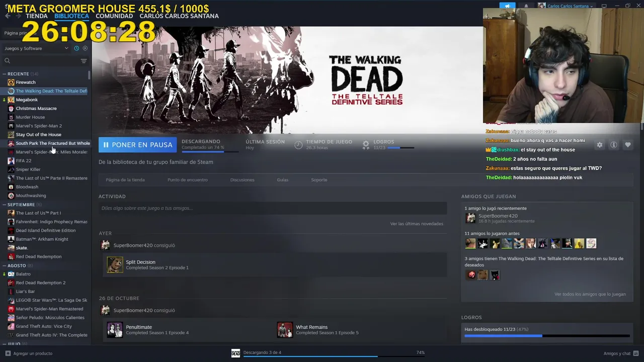Click the first wishlist friend avatar
Image resolution: width=644 pixels, height=362 pixels.
pyautogui.click(x=471, y=275)
